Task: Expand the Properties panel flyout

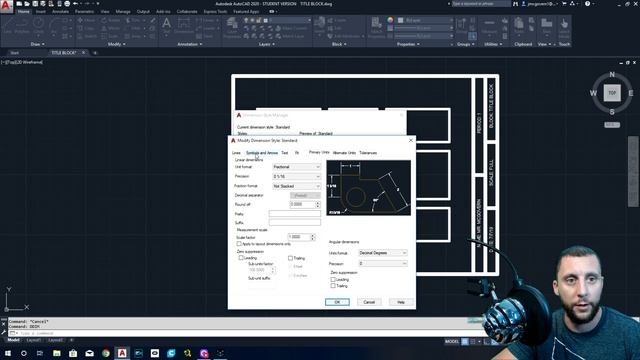Action: (x=408, y=44)
